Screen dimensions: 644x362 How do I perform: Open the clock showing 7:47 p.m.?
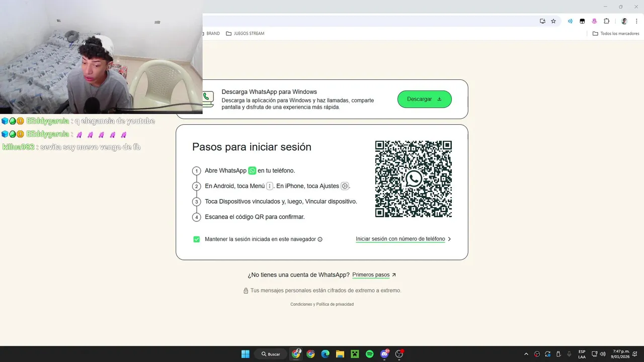(621, 354)
